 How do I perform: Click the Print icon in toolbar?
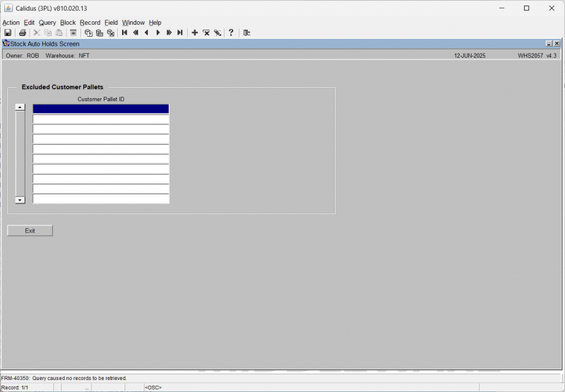point(23,32)
